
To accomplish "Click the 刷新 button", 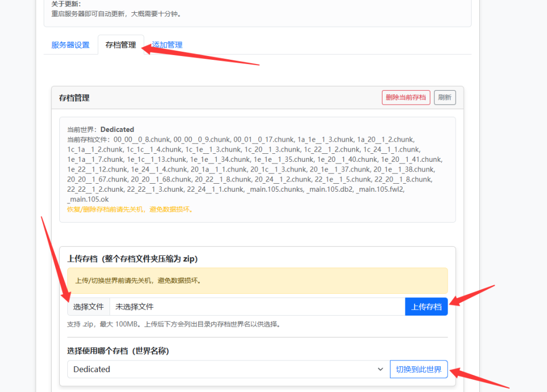I will [x=445, y=98].
